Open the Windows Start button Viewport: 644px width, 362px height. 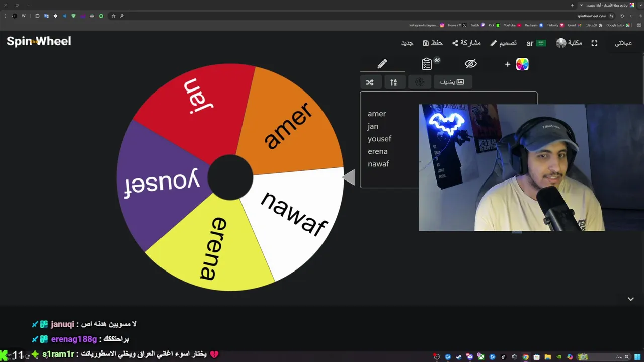pos(637,356)
